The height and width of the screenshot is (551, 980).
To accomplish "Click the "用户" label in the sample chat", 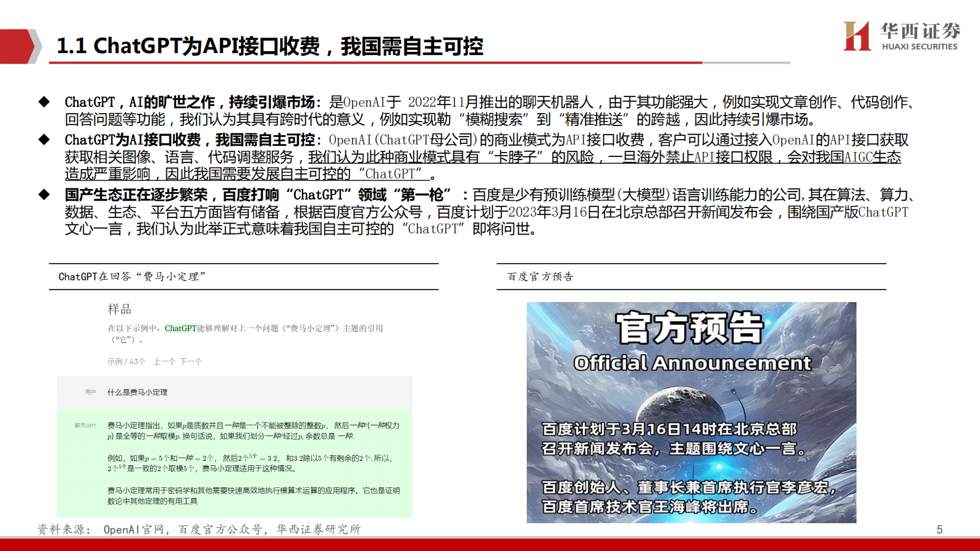I will [x=90, y=392].
